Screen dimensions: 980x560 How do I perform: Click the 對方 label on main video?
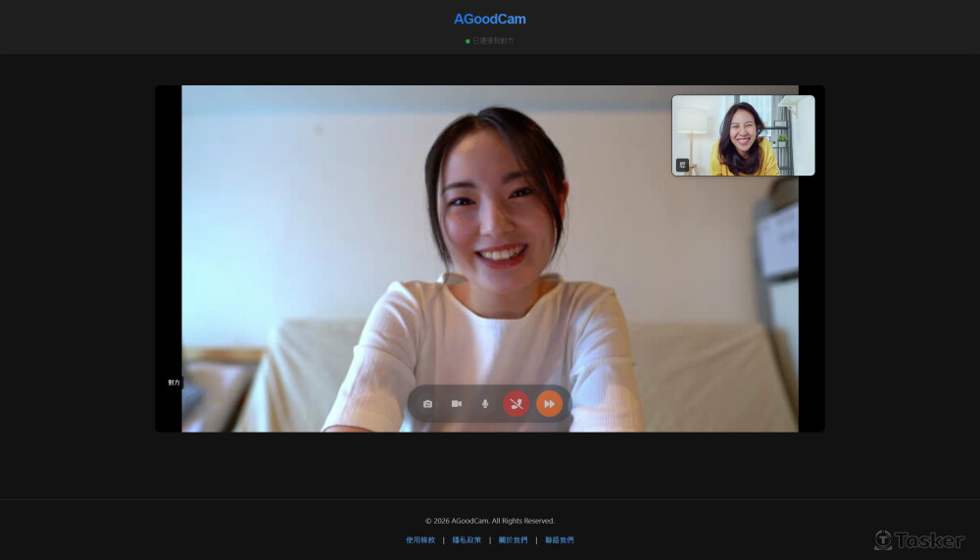click(173, 382)
